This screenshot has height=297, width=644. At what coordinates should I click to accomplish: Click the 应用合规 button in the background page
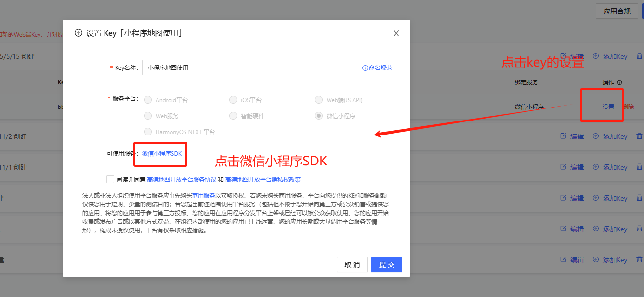(x=617, y=11)
